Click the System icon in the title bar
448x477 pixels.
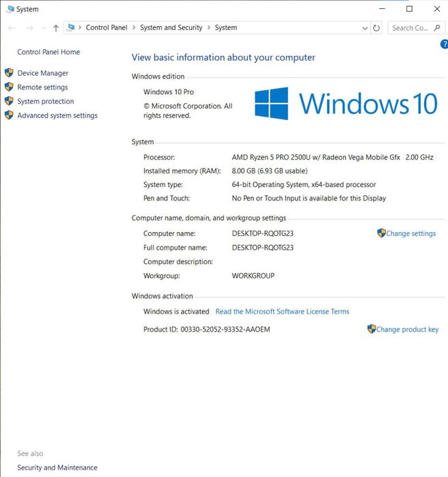coord(10,9)
